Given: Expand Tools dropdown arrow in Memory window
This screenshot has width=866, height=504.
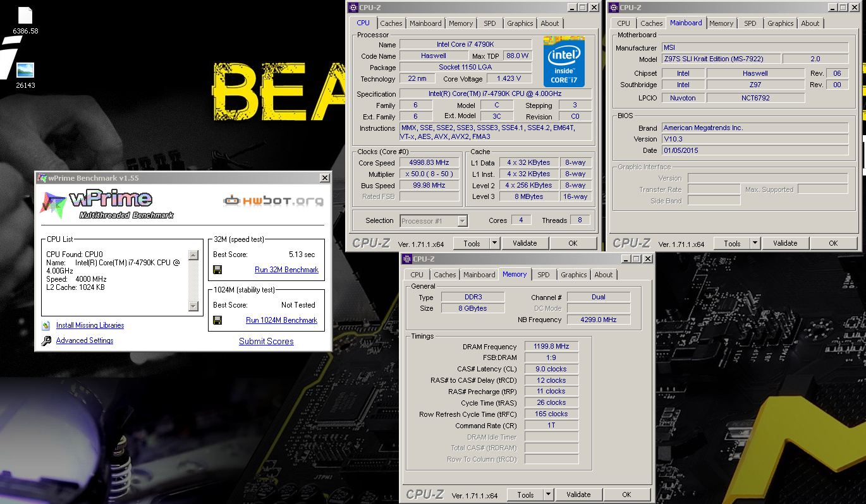Looking at the screenshot, I should click(x=548, y=495).
